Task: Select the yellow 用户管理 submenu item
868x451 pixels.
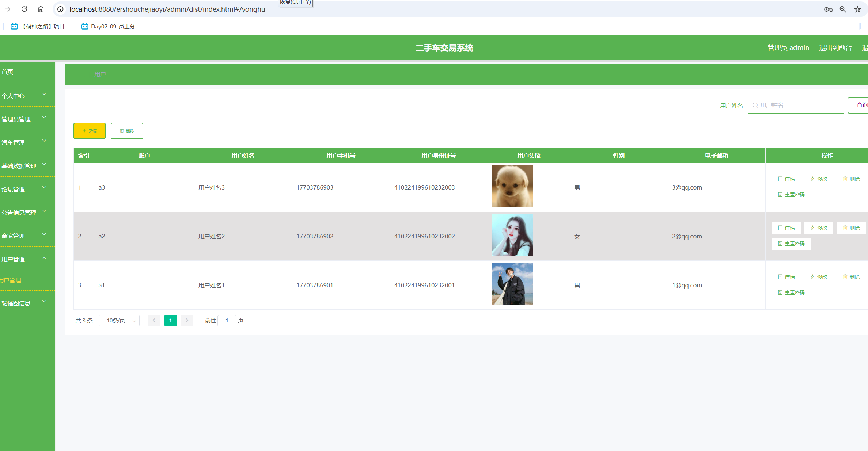Action: click(27, 280)
